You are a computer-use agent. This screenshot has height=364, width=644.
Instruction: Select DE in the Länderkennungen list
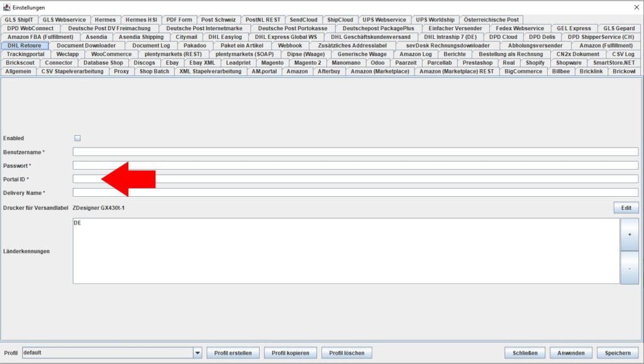coord(77,223)
